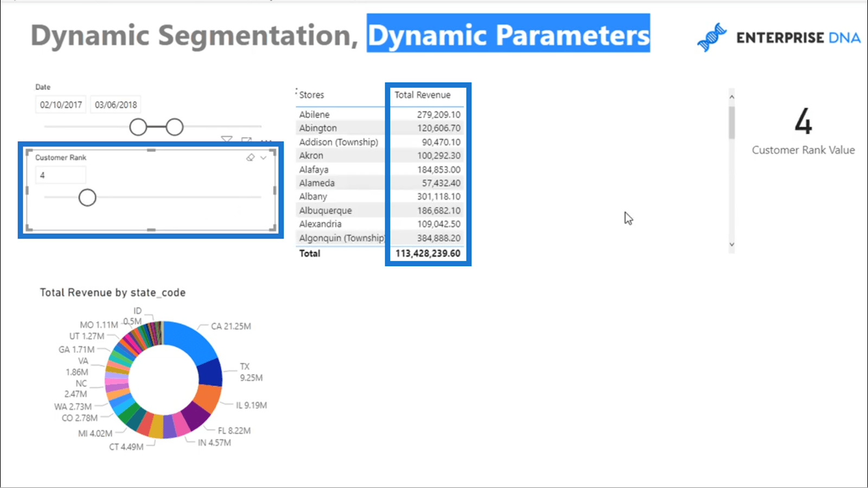
Task: Click the Enterprise DNA logo
Action: pyautogui.click(x=778, y=37)
